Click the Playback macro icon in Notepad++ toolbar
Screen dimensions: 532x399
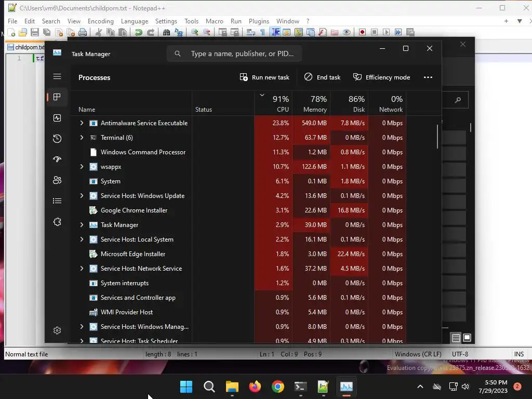(x=386, y=32)
